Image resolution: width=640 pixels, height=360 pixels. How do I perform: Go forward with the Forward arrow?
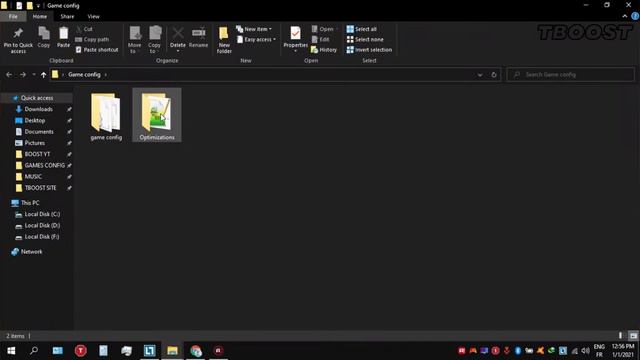click(x=23, y=75)
